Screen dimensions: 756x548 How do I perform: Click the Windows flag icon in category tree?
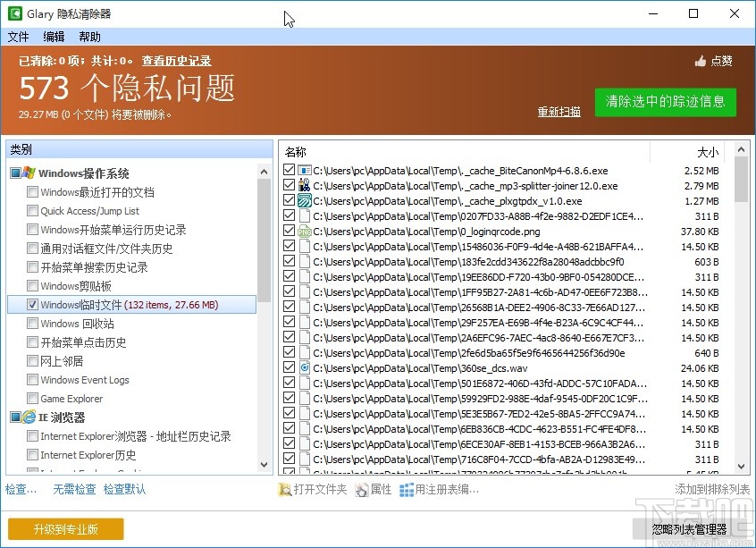pyautogui.click(x=29, y=173)
